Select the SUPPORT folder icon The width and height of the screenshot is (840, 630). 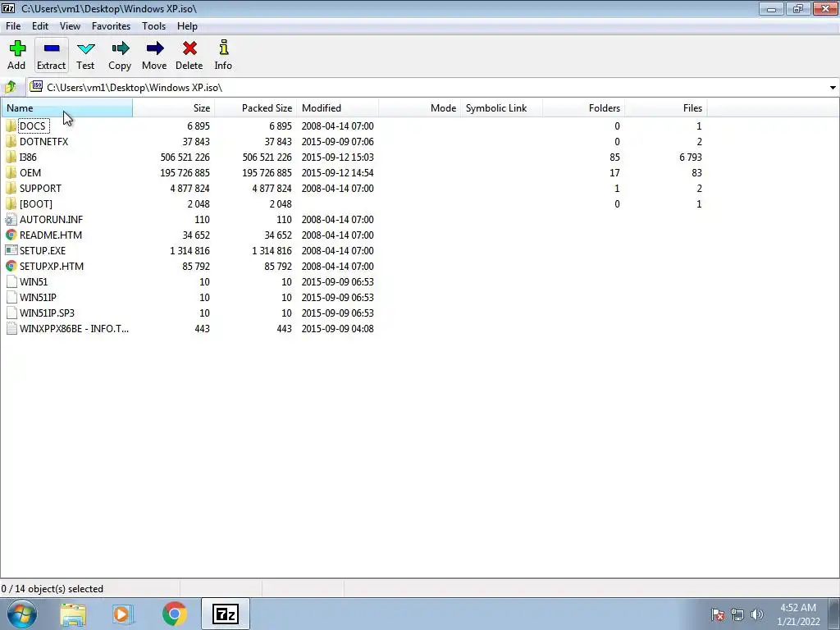pyautogui.click(x=11, y=188)
